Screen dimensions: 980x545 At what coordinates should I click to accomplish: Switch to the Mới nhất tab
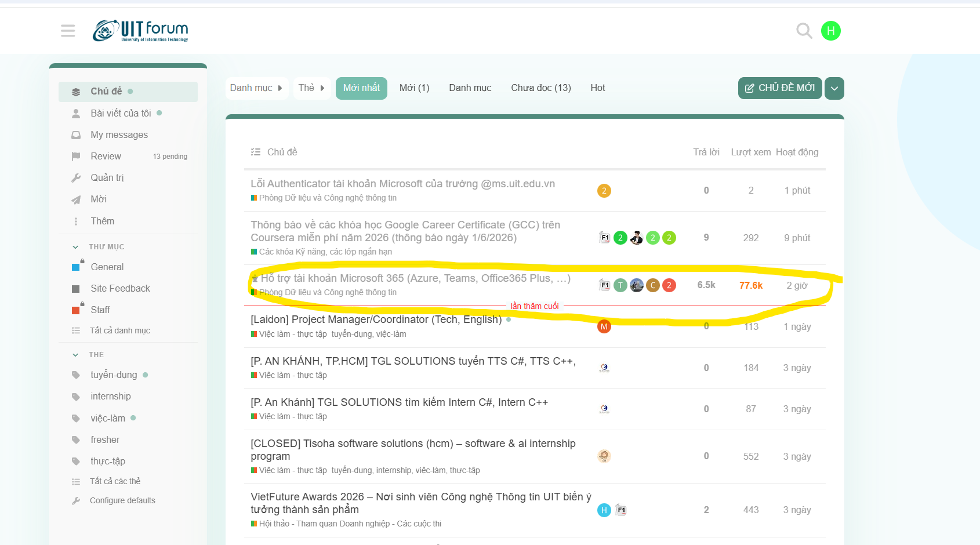[x=361, y=88]
